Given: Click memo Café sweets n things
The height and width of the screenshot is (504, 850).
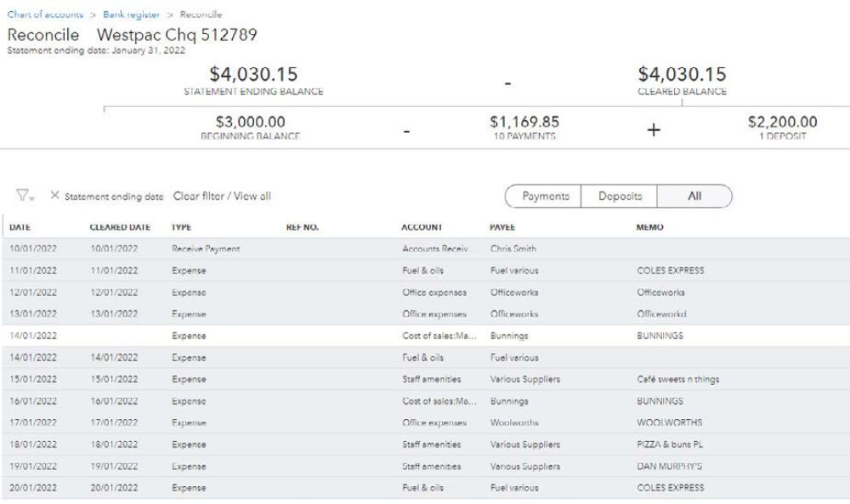Looking at the screenshot, I should 678,379.
